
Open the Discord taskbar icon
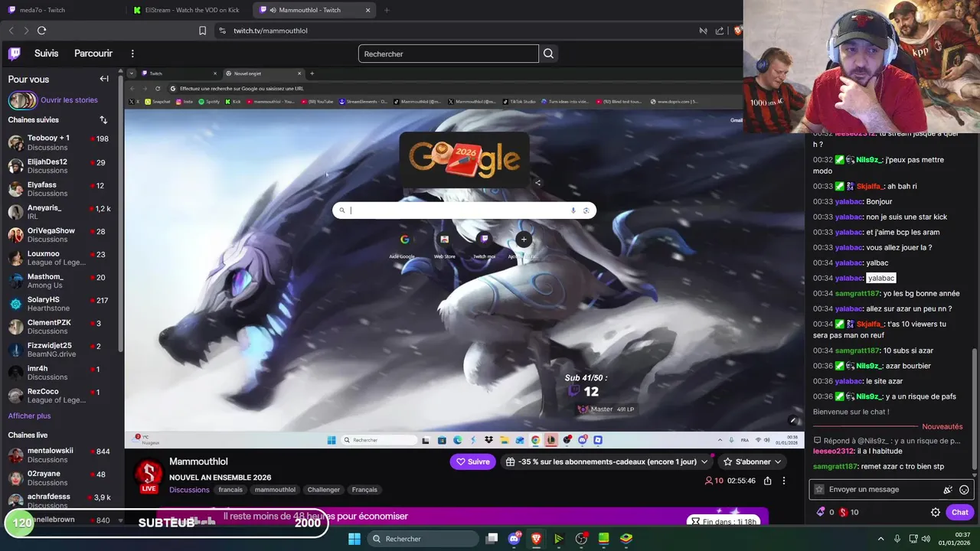pyautogui.click(x=514, y=539)
